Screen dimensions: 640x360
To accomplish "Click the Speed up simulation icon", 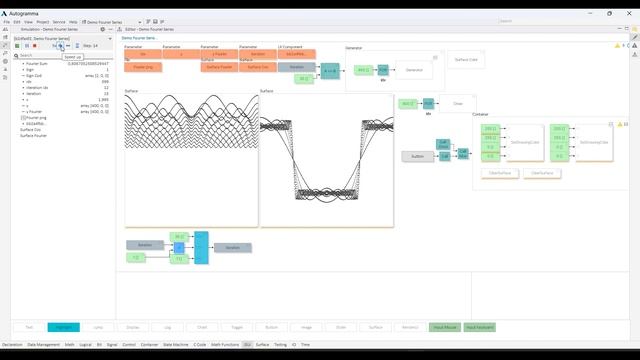I will click(60, 46).
